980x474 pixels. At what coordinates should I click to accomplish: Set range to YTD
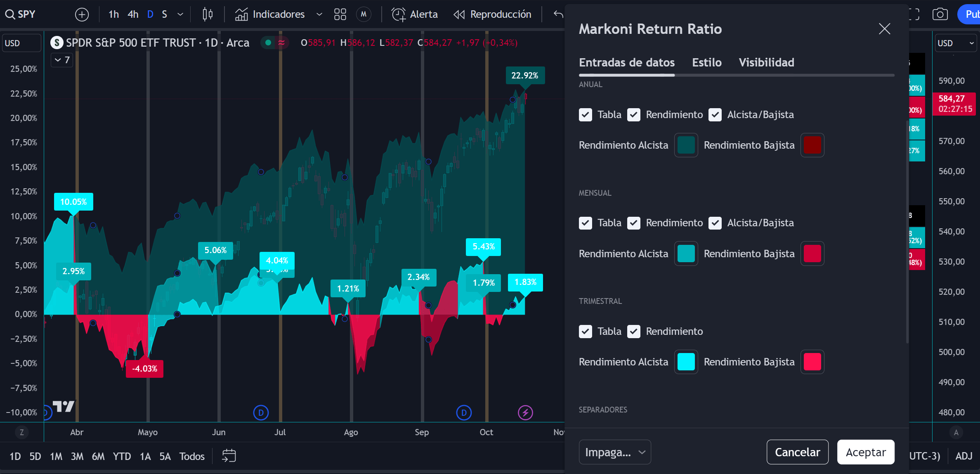(x=122, y=456)
